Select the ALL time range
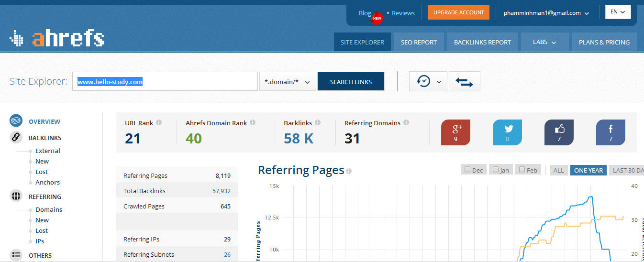644x262 pixels. pos(558,170)
